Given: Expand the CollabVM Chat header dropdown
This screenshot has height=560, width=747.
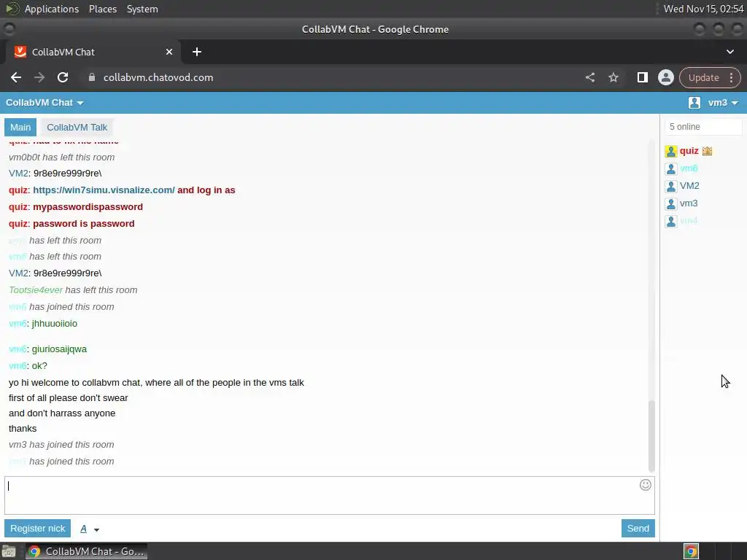Looking at the screenshot, I should coord(44,103).
